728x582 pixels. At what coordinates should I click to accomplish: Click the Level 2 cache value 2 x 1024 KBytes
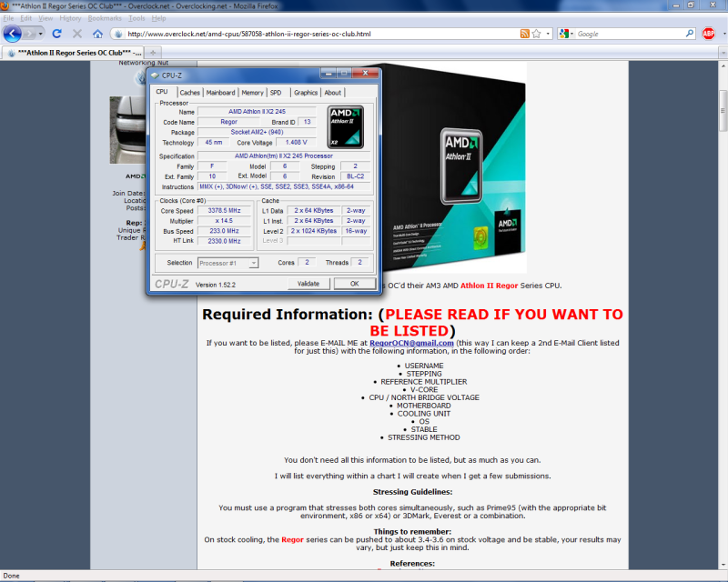pyautogui.click(x=314, y=231)
